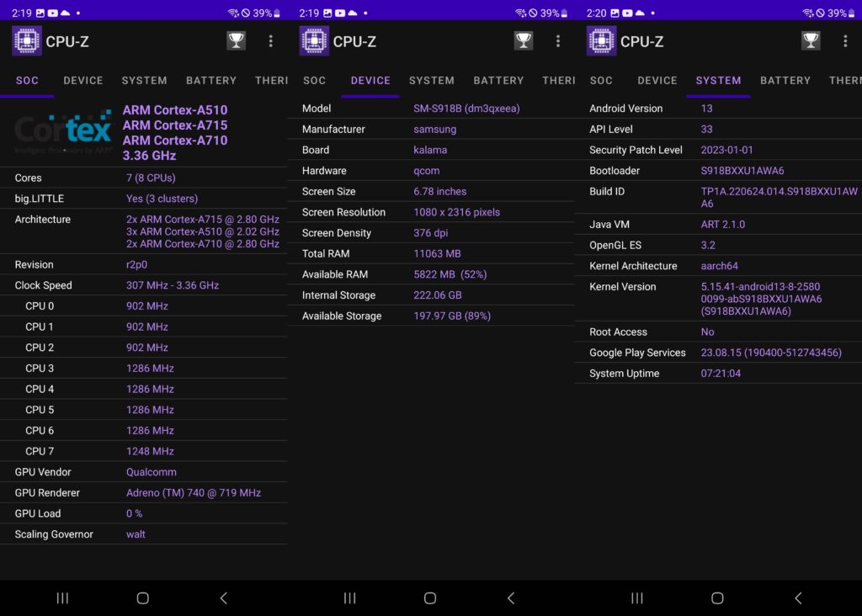Image resolution: width=862 pixels, height=616 pixels.
Task: Open the overflow menu in the SYSTEM screen
Action: tap(845, 41)
